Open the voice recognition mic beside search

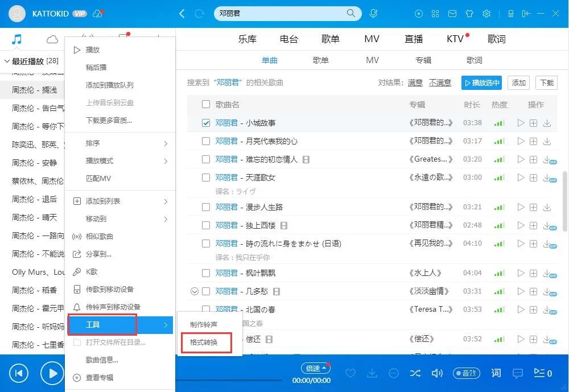(x=373, y=13)
